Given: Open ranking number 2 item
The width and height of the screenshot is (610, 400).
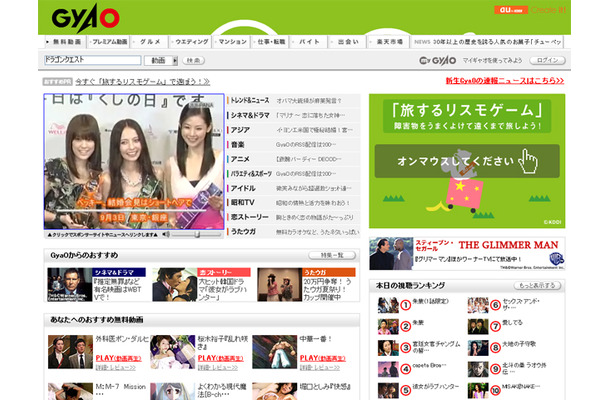Looking at the screenshot, I should pos(401,326).
